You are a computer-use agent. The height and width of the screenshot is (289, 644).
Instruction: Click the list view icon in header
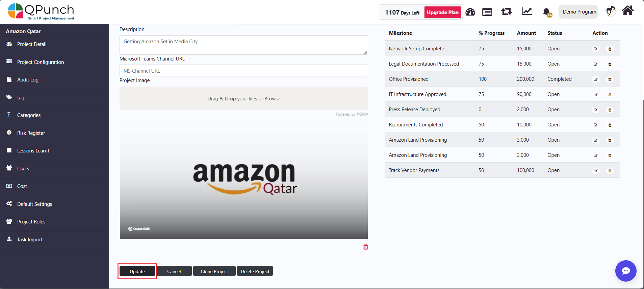[487, 13]
